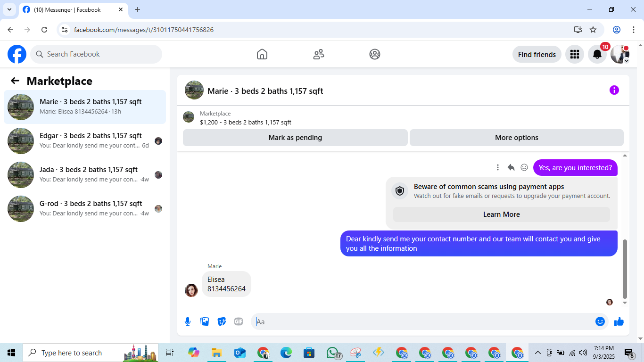Open Chrome profile icon in toolbar

pos(617,30)
